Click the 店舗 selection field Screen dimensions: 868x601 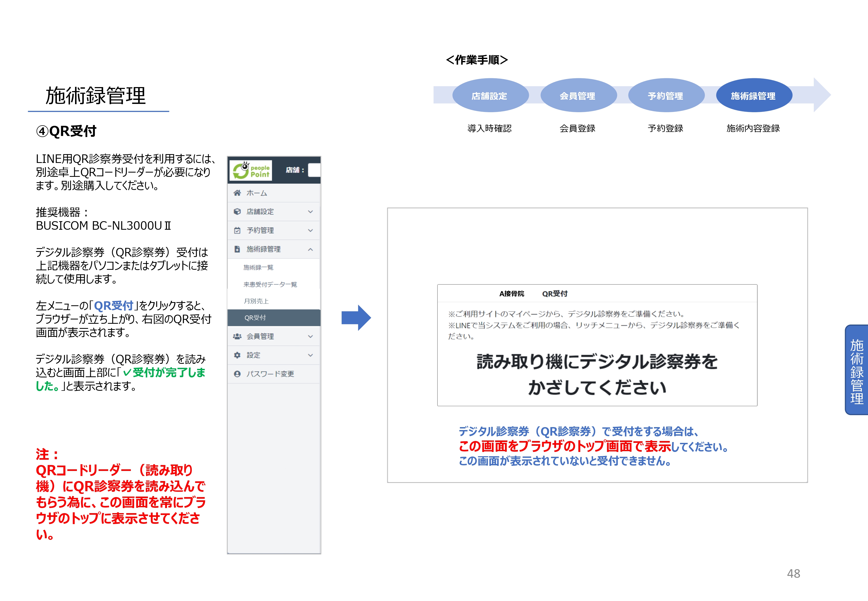tap(314, 170)
